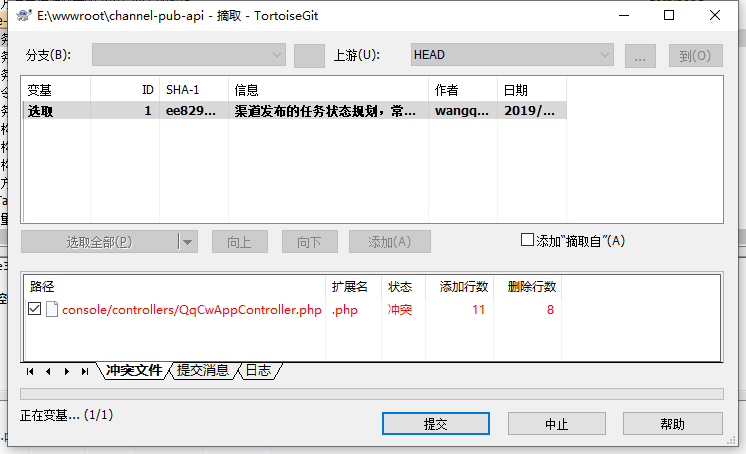Click the 向下 move down button
746x454 pixels.
tap(310, 242)
